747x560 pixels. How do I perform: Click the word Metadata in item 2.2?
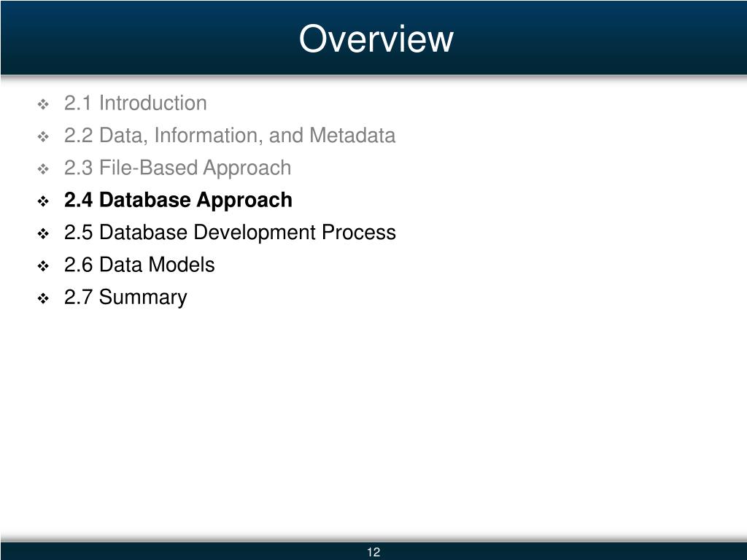tap(352, 135)
